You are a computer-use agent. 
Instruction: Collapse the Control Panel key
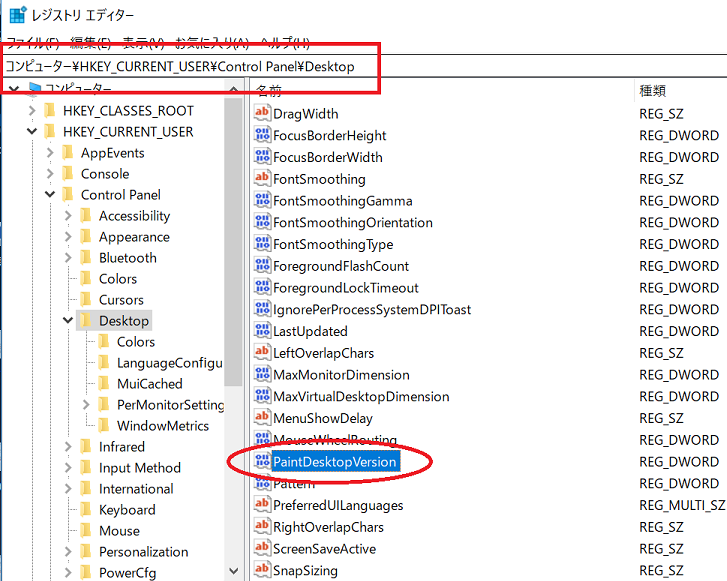pyautogui.click(x=50, y=194)
